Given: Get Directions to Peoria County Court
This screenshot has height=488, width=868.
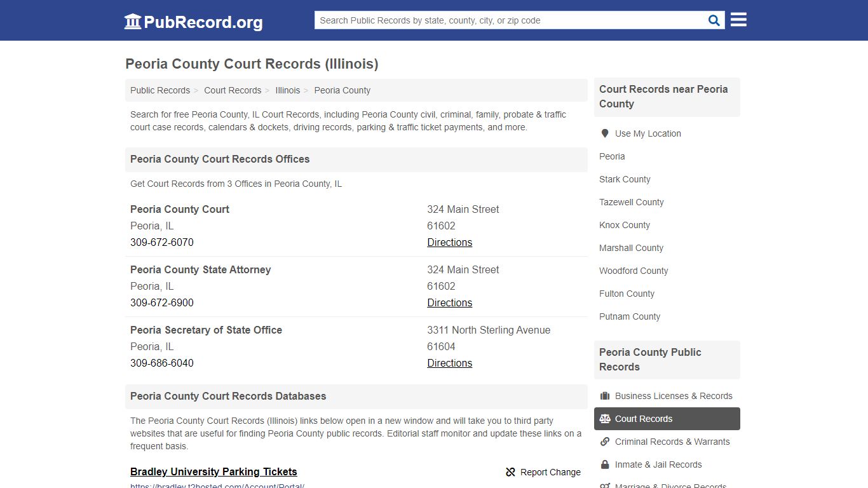Looking at the screenshot, I should (449, 242).
